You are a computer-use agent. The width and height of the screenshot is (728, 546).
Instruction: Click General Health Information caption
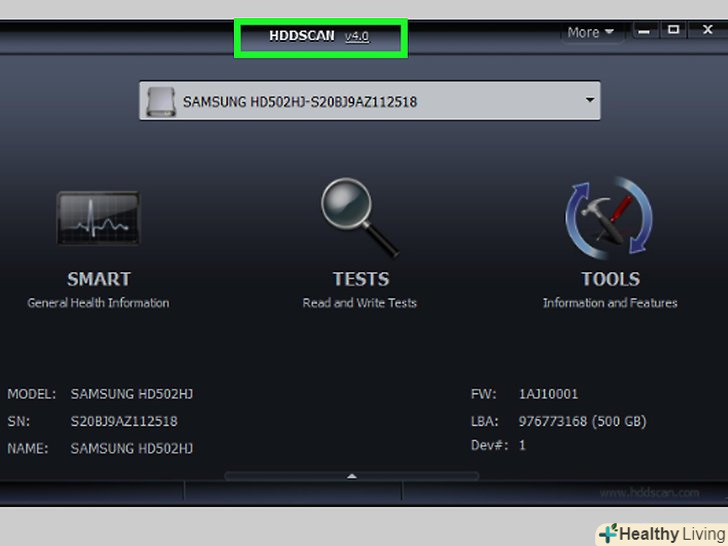98,303
